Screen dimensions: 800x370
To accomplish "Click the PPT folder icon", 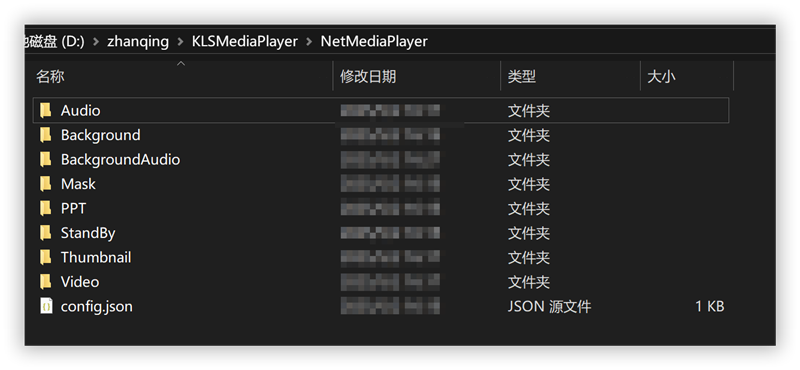I will (x=46, y=208).
